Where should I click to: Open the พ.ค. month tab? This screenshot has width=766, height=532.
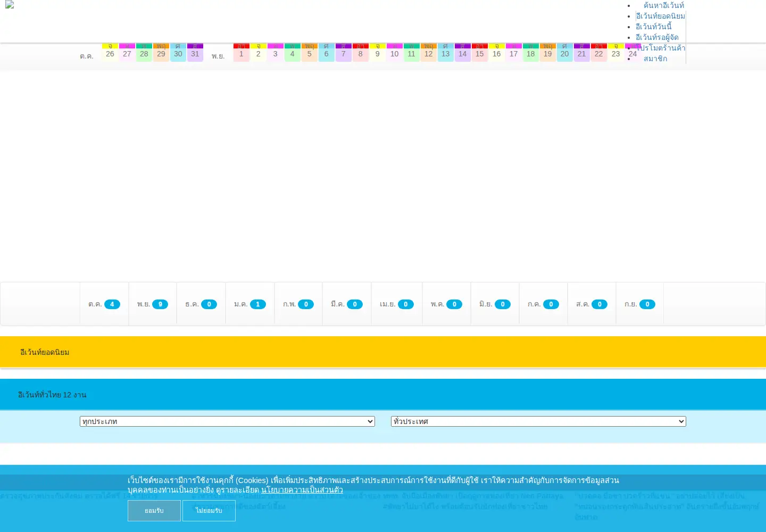tap(447, 304)
